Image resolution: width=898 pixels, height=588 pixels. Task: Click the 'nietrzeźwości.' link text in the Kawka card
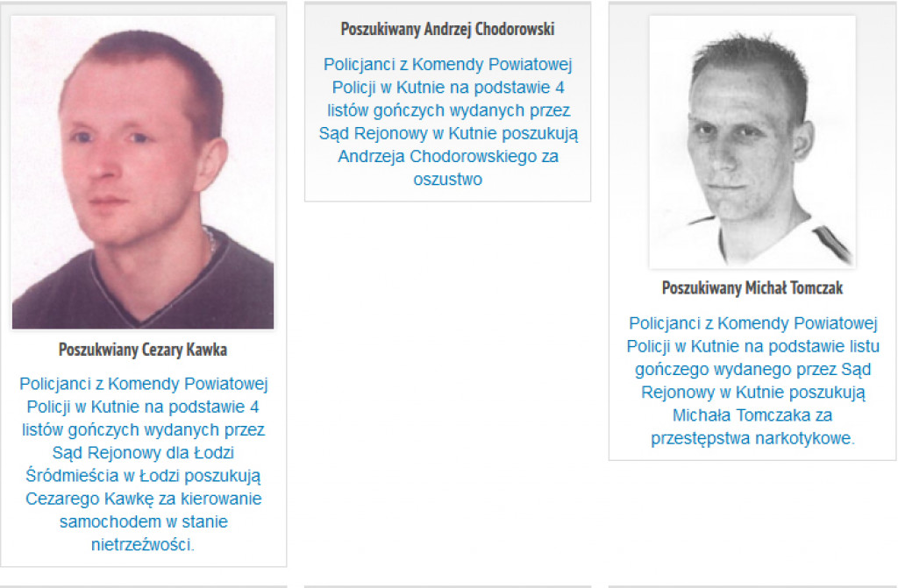pyautogui.click(x=143, y=544)
